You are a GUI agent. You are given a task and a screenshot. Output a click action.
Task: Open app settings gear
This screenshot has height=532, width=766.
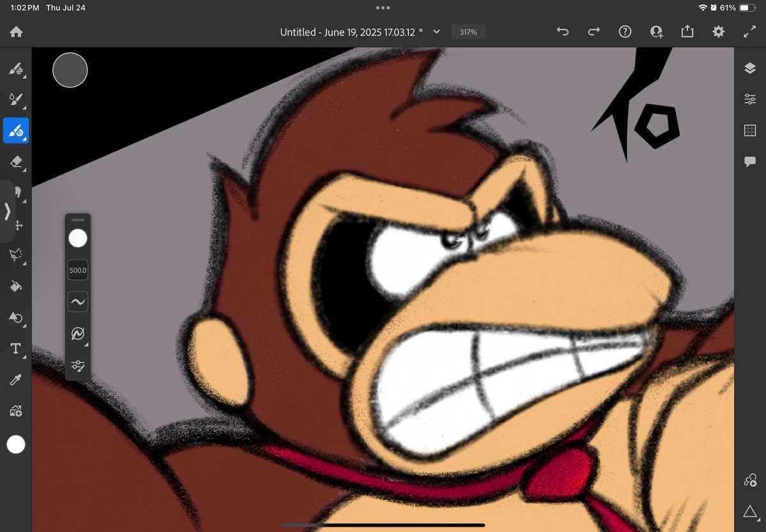(719, 31)
